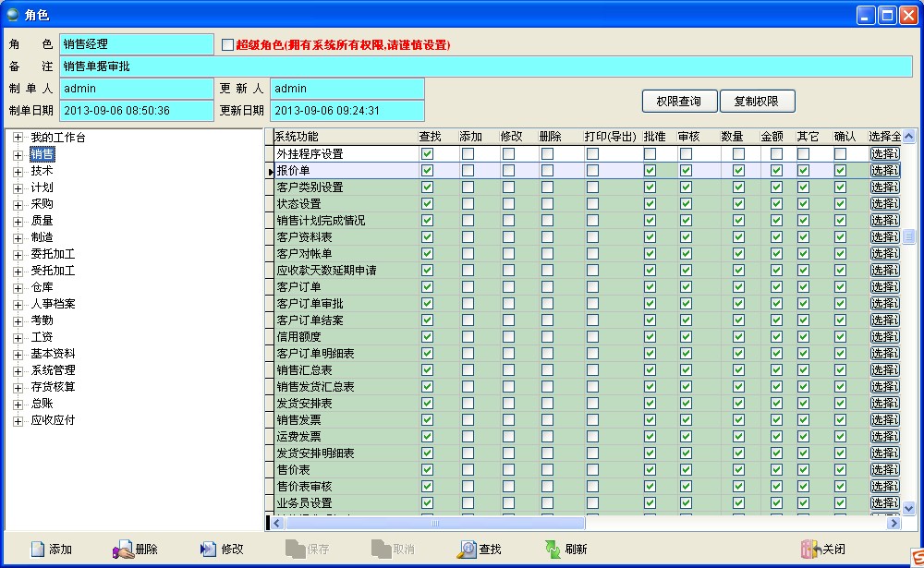Click the 权限查询 button
Screen dimensions: 924x568
(677, 101)
